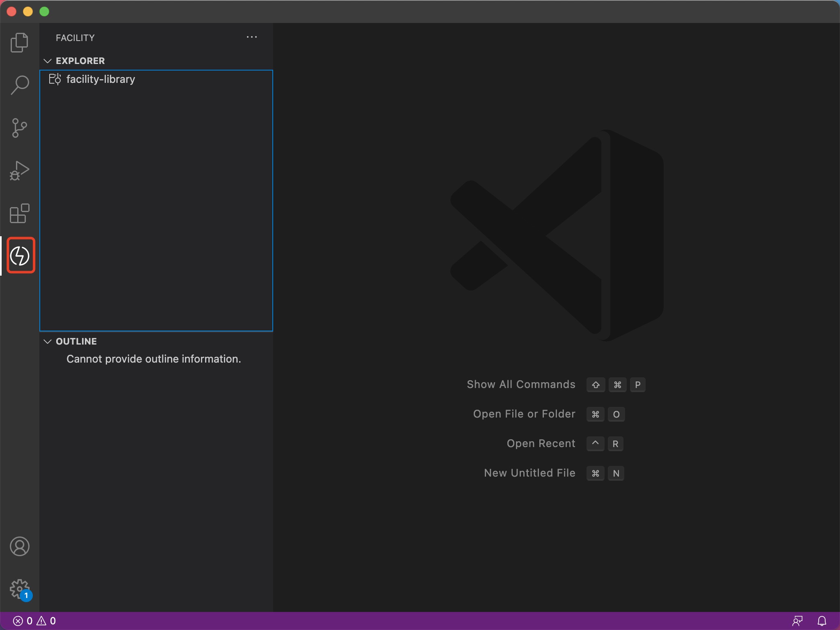Click the feedback icon in status bar

pos(797,621)
